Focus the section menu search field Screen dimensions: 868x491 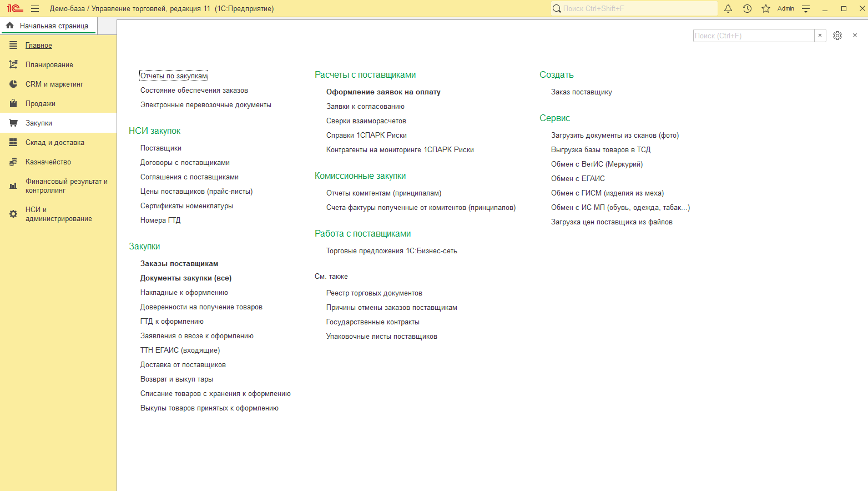(x=754, y=36)
